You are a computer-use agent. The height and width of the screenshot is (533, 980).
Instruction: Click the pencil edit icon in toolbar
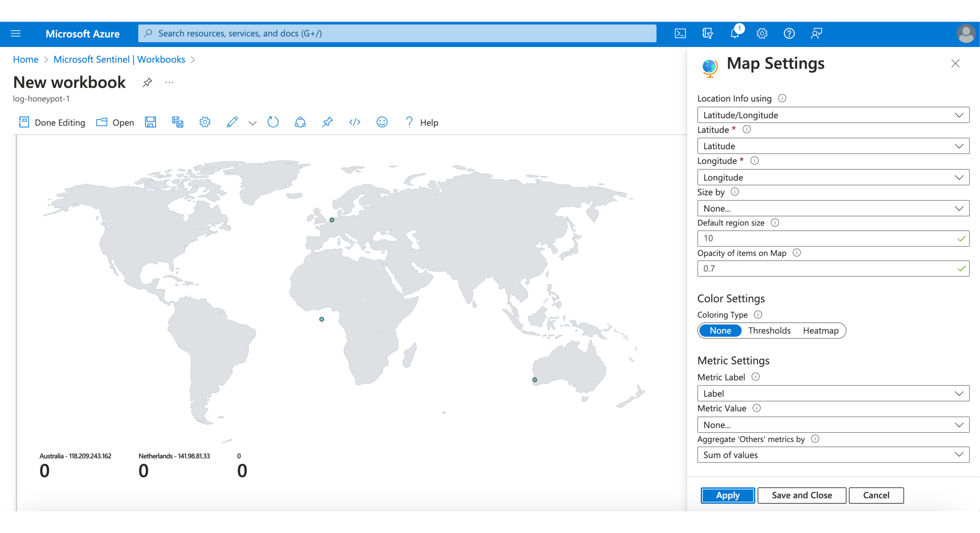click(x=232, y=122)
